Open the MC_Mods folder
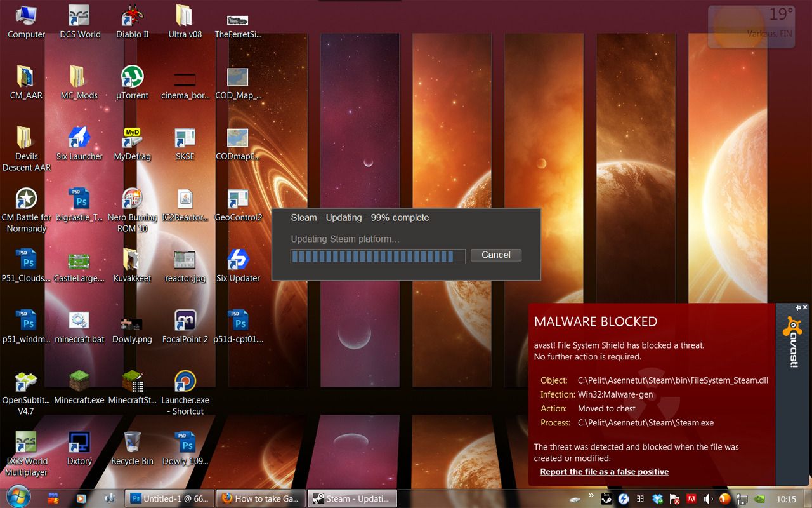 (x=79, y=83)
